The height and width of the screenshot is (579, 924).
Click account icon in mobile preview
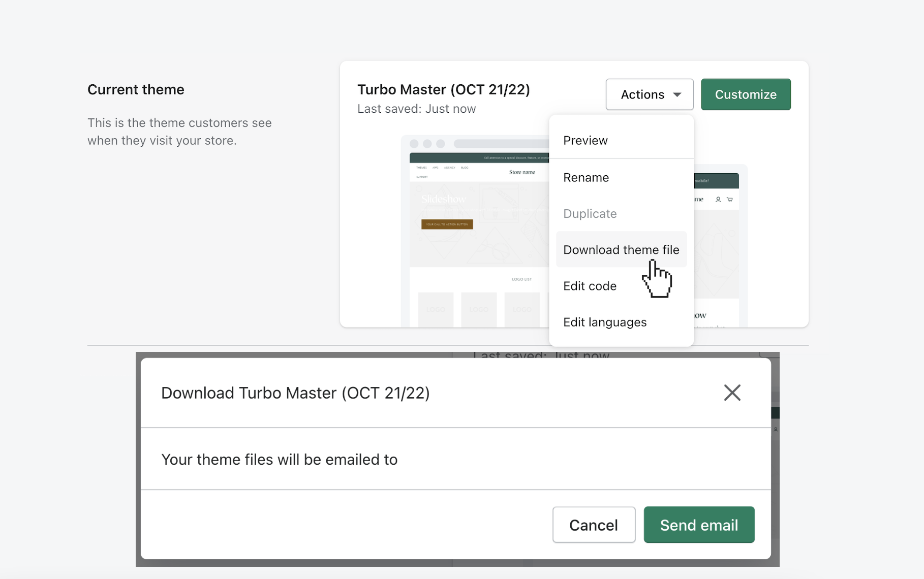(718, 200)
